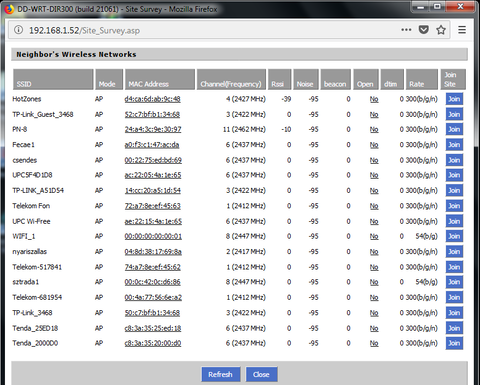Click the -39 Rssi value for HotZones
Screen dimensions: 480x385
click(x=286, y=99)
